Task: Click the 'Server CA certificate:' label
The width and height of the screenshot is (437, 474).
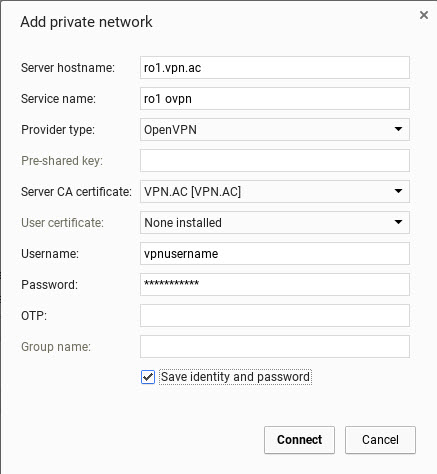Action: [76, 192]
